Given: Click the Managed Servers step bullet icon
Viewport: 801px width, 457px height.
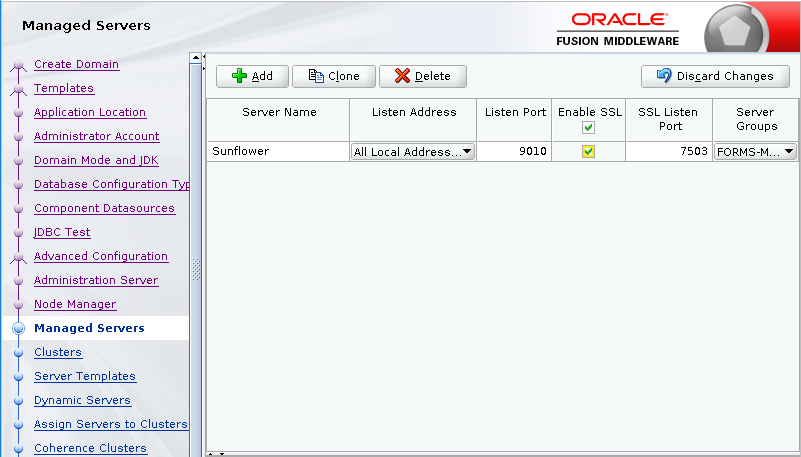Looking at the screenshot, I should coord(18,328).
